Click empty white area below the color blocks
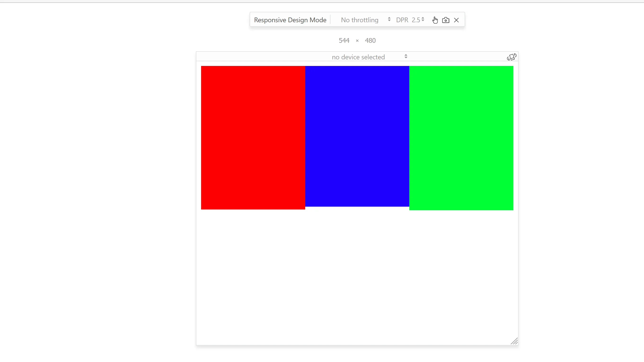 tap(357, 275)
